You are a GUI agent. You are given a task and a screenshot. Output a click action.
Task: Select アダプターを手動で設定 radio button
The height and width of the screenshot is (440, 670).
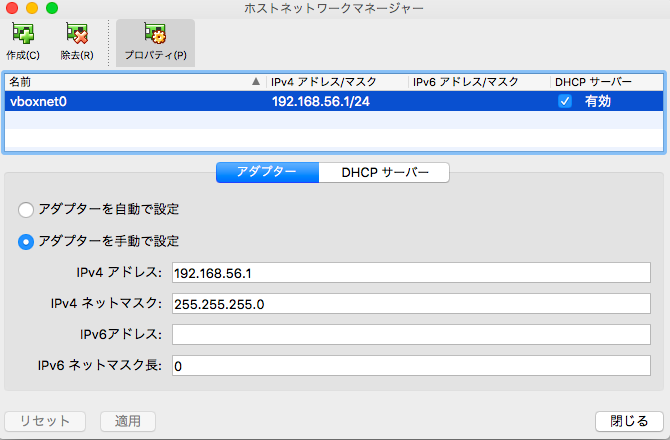(26, 242)
